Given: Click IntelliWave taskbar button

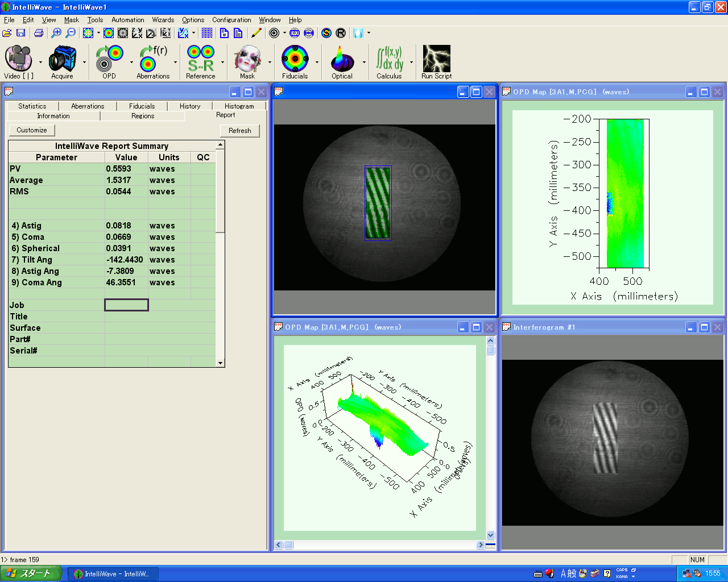Looking at the screenshot, I should click(113, 574).
